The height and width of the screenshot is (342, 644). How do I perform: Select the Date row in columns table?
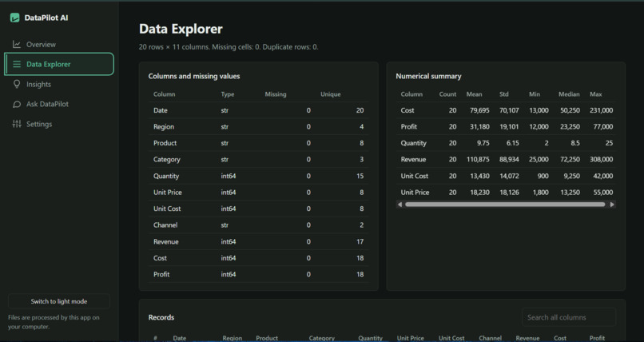[x=259, y=110]
